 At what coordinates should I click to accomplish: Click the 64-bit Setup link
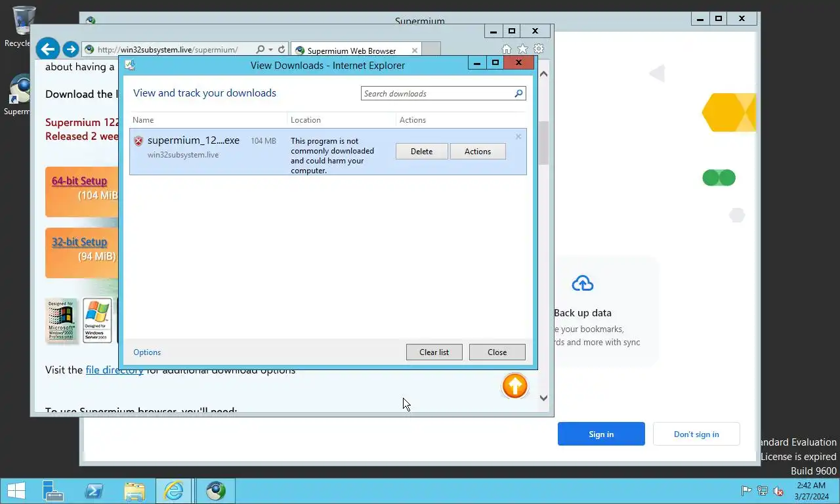79,181
